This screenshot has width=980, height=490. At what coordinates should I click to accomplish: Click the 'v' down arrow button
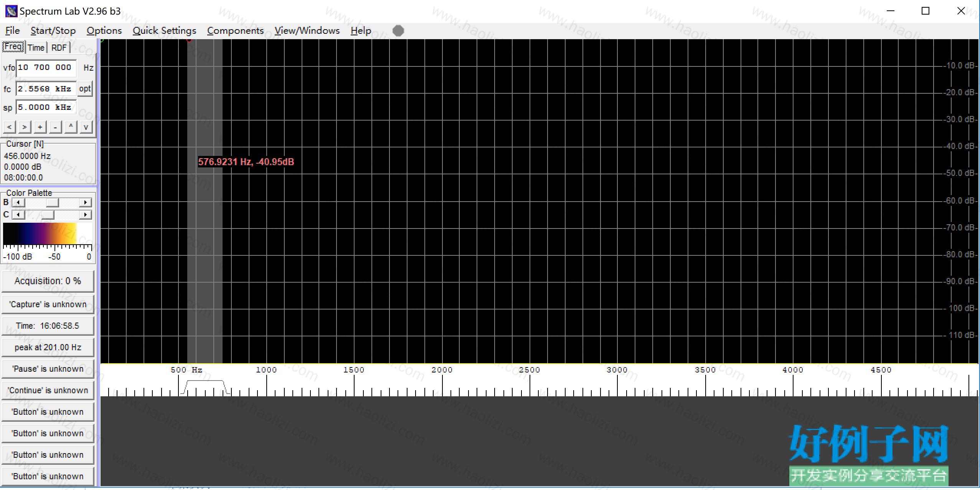pos(86,127)
